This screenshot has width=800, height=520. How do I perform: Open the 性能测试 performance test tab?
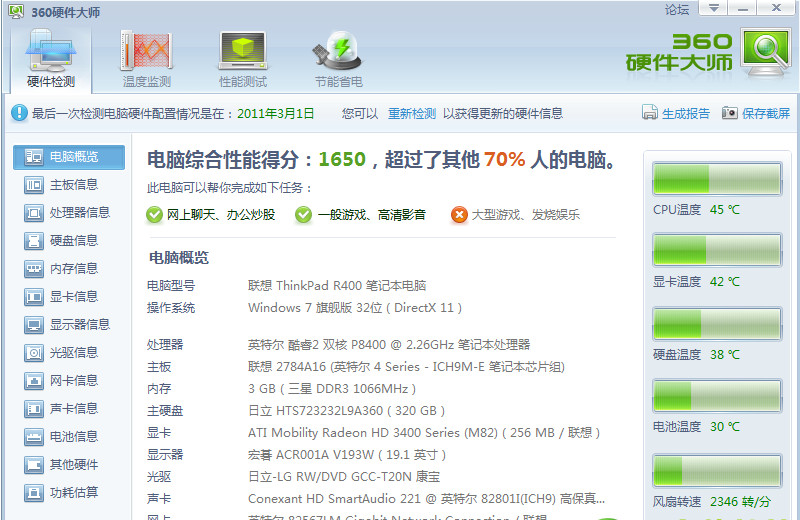click(243, 59)
